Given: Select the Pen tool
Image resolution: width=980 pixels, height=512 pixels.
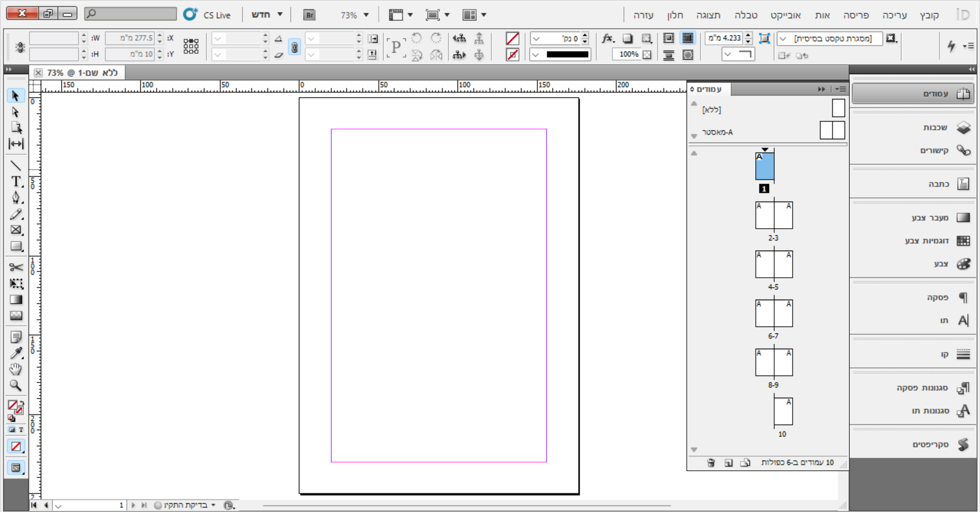Looking at the screenshot, I should pos(16,198).
